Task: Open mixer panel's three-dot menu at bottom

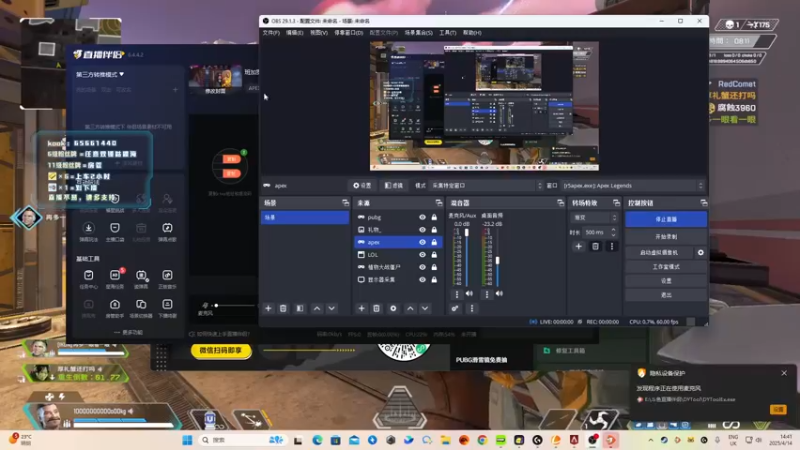Action: (x=472, y=308)
